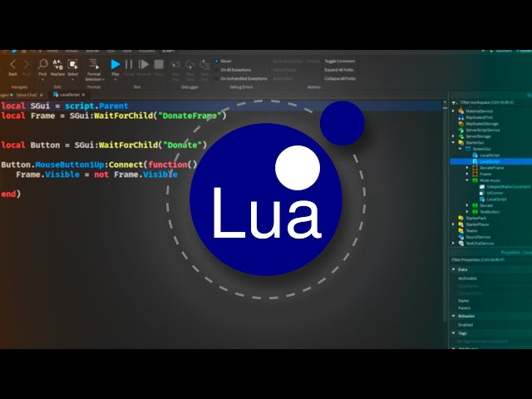Screen dimensions: 532x399
Task: Collapse the Behavior properties section
Action: (x=454, y=316)
